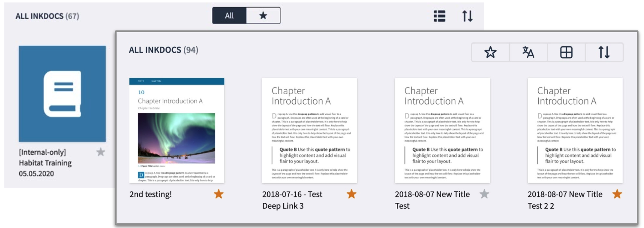Click the sort arrows icon in new toolbar
644x228 pixels.
click(x=604, y=52)
